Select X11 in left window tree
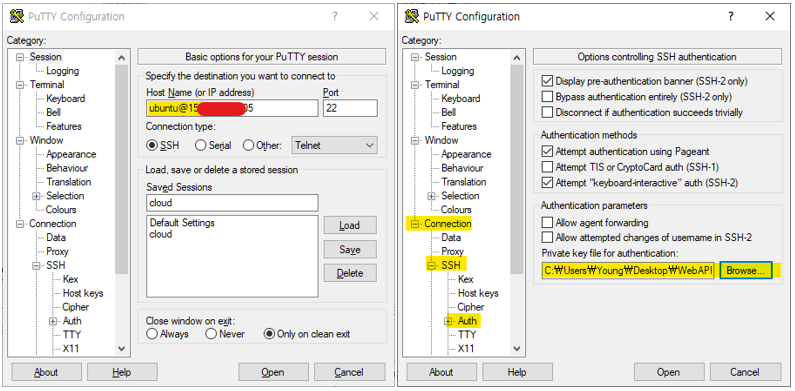The width and height of the screenshot is (795, 391). 71,348
